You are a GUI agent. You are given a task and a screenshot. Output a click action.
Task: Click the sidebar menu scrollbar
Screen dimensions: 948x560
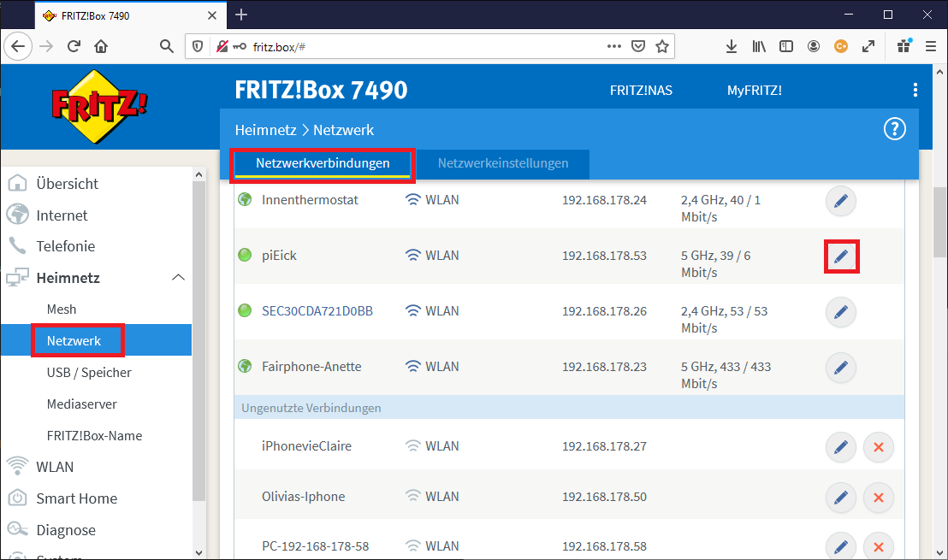coord(198,341)
